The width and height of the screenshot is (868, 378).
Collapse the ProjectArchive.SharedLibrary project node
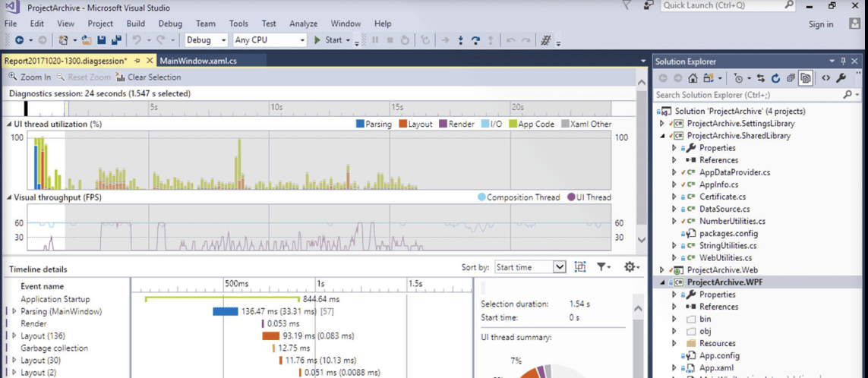(661, 136)
